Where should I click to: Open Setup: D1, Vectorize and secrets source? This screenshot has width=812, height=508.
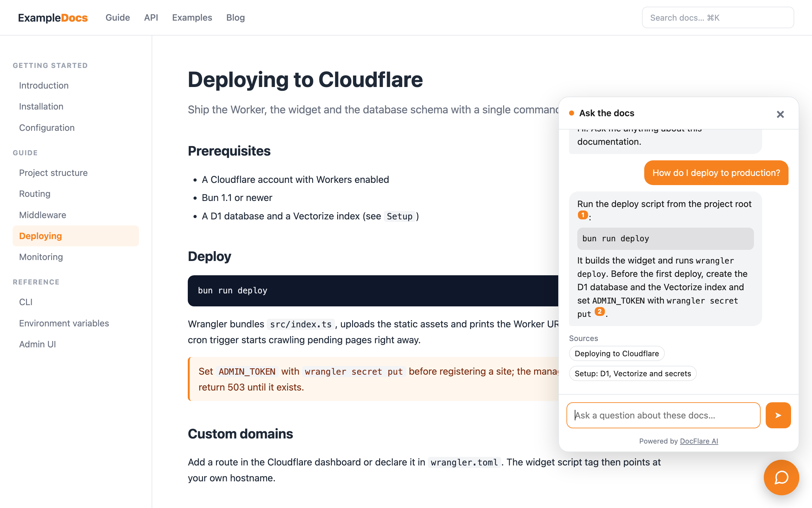(x=632, y=373)
